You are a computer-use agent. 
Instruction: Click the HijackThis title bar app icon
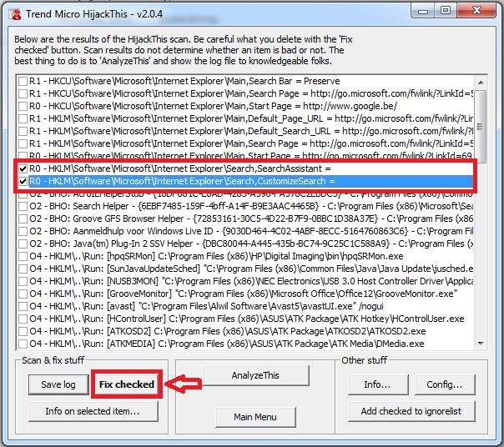15,14
